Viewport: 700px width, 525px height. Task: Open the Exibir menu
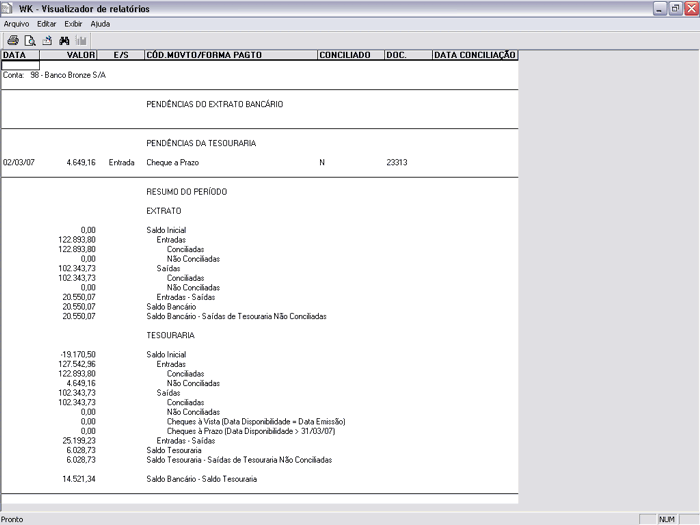[x=74, y=23]
